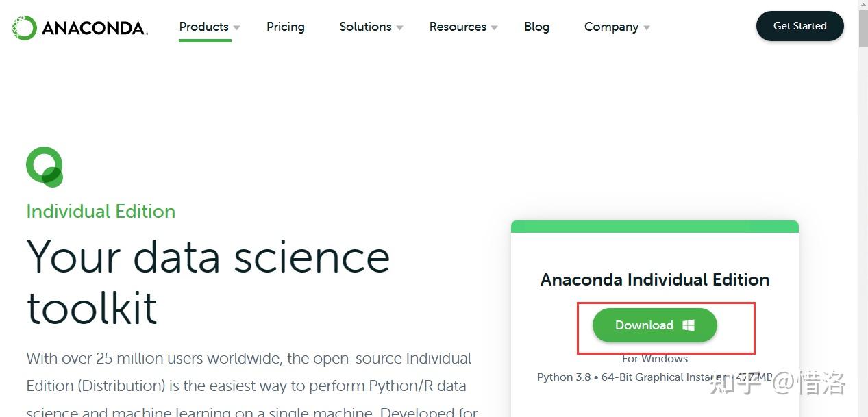The height and width of the screenshot is (417, 868).
Task: Select the Windows icon on the Download button
Action: (x=689, y=325)
